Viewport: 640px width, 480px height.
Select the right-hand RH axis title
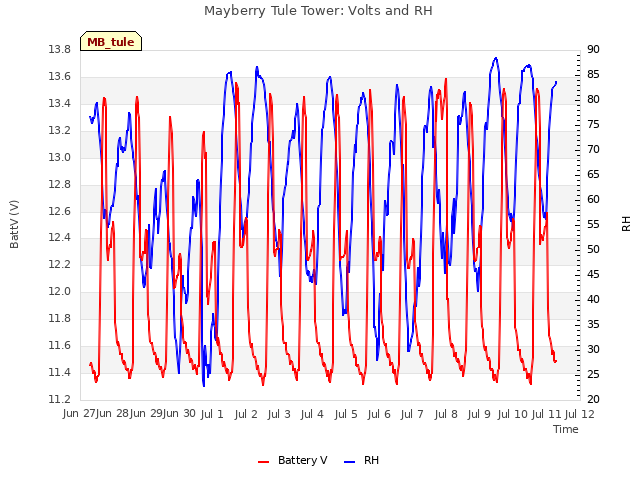(x=626, y=224)
